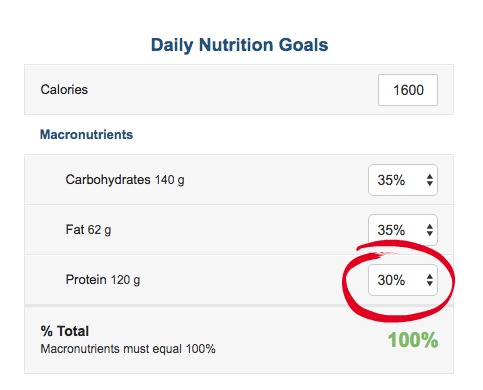Image resolution: width=483 pixels, height=390 pixels.
Task: Click the word Fat in the list
Action: coord(75,229)
